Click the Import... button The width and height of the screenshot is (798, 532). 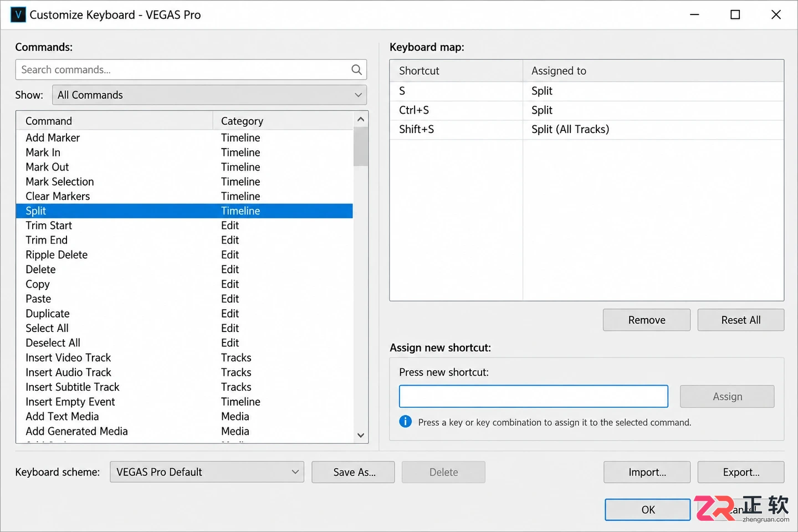pos(647,472)
